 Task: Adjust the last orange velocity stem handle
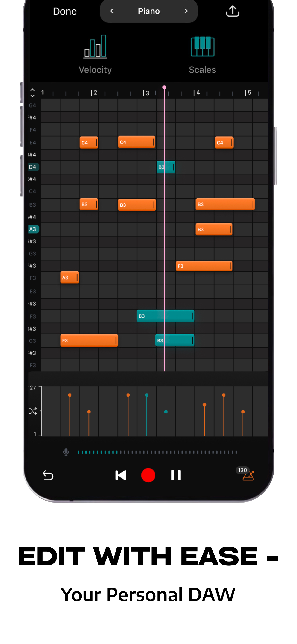[x=243, y=412]
